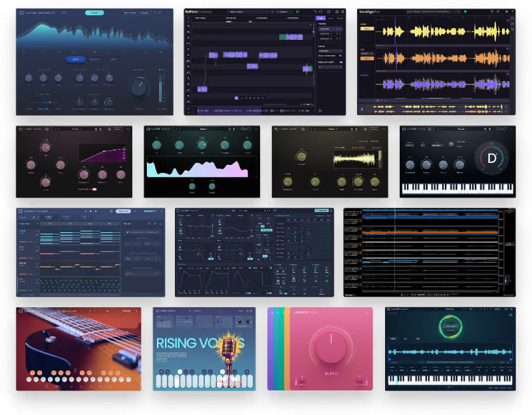Click the teal pill button atop Mastering Pro
532x415 pixels.
94,13
